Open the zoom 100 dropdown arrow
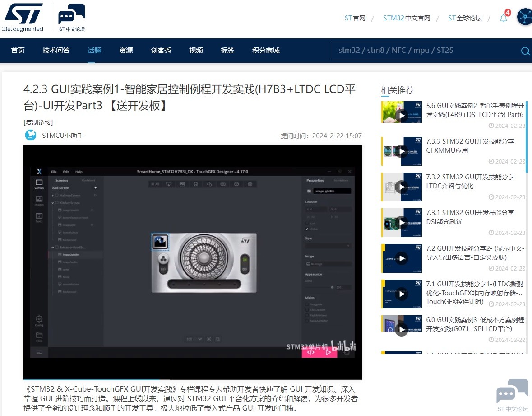 point(200,339)
